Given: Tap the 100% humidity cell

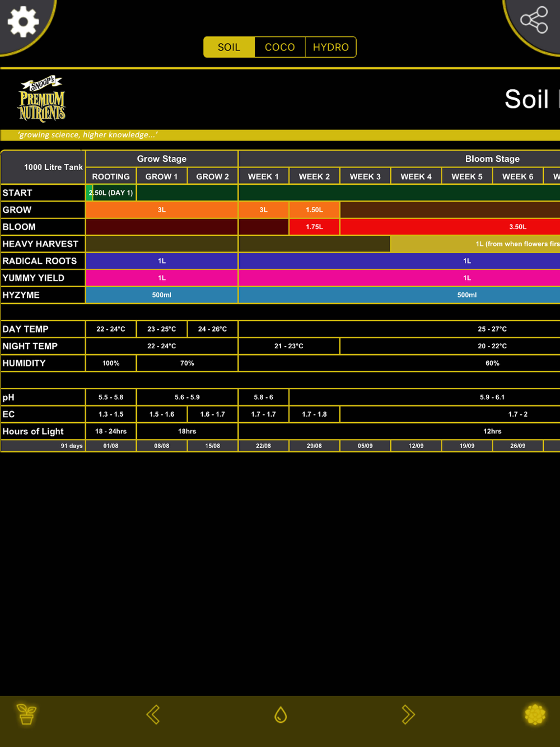Looking at the screenshot, I should [111, 363].
